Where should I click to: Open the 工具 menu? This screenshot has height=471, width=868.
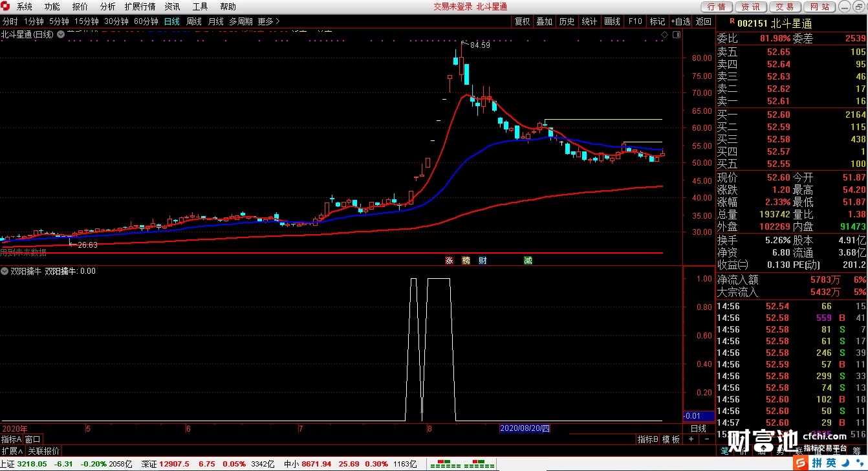click(200, 6)
